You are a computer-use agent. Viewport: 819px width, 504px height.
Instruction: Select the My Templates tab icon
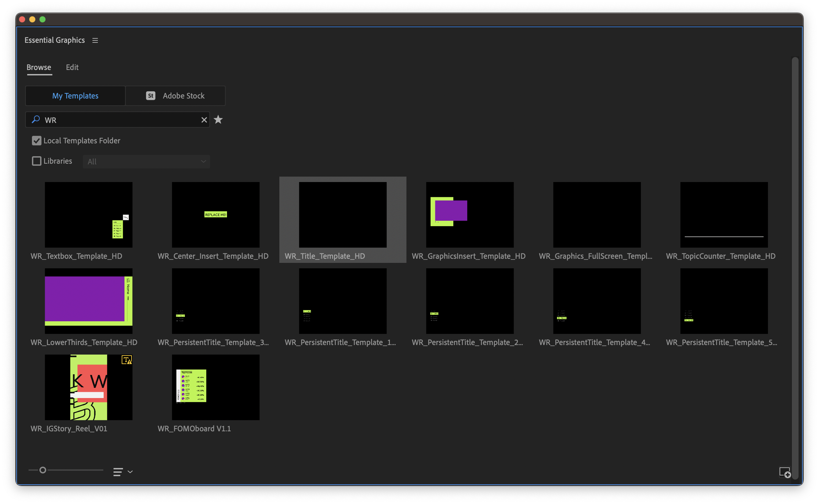(x=75, y=95)
